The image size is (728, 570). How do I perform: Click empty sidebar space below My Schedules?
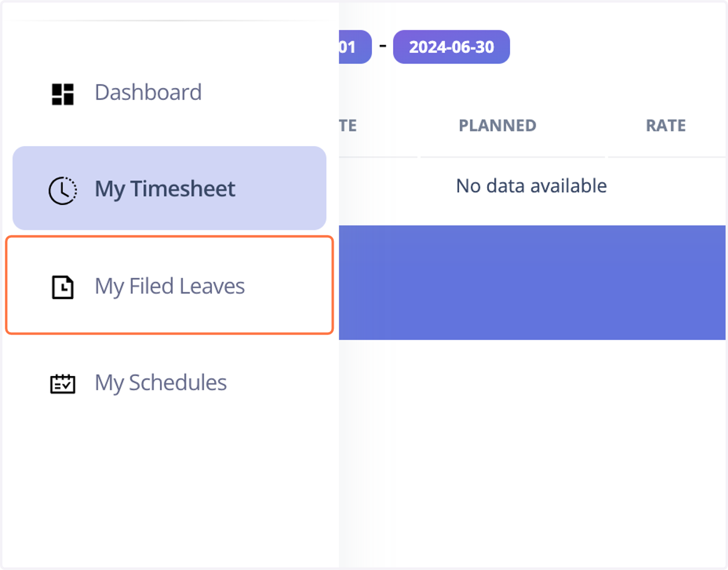coord(170,485)
